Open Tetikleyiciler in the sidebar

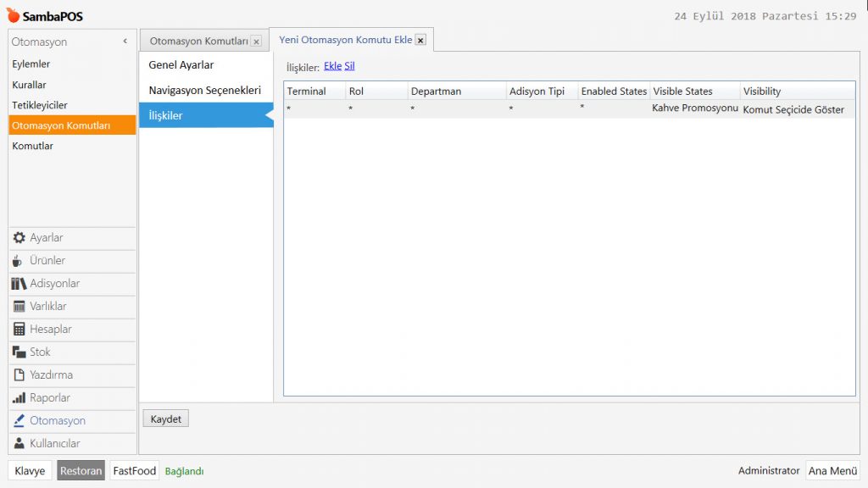point(40,105)
